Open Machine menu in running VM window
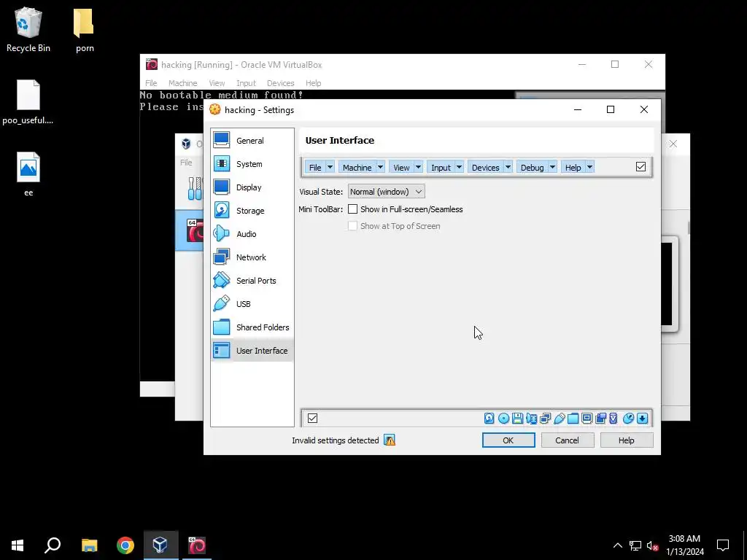Image resolution: width=747 pixels, height=560 pixels. (182, 83)
